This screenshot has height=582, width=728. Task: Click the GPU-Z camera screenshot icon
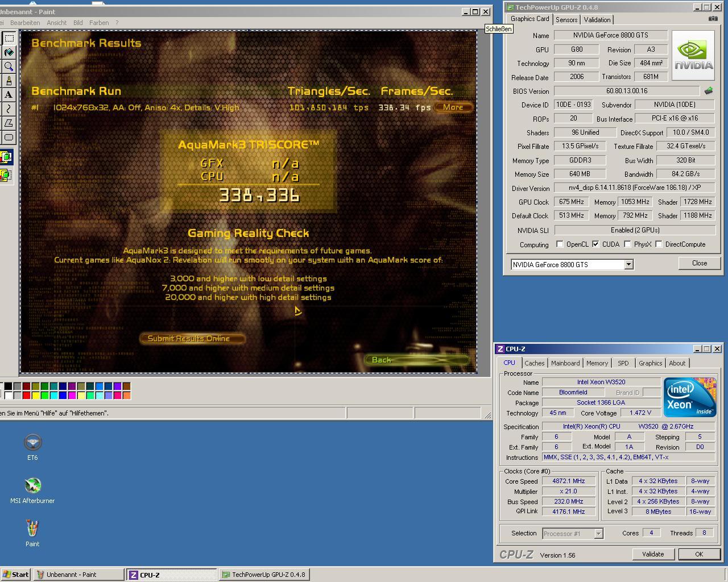[713, 19]
